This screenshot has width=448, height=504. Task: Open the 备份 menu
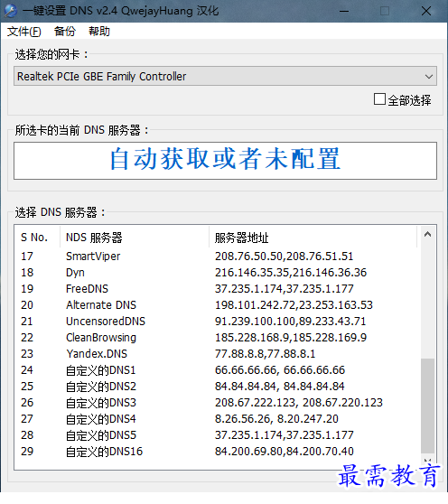pyautogui.click(x=65, y=32)
